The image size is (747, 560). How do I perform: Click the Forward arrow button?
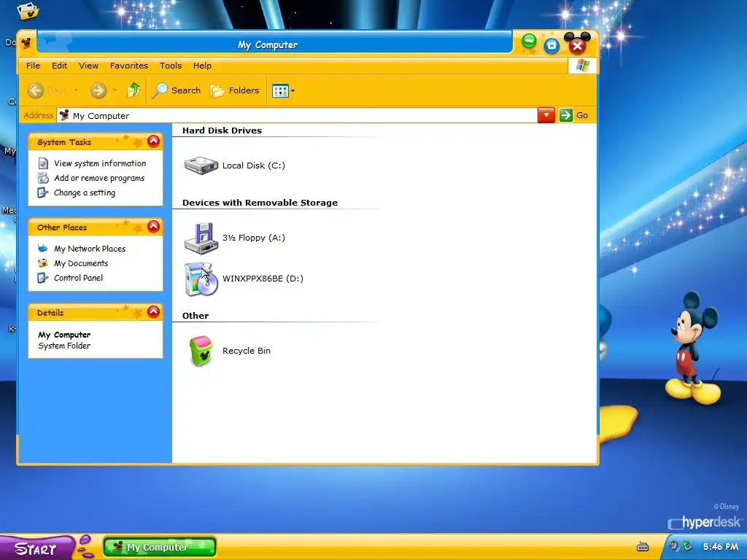(98, 90)
